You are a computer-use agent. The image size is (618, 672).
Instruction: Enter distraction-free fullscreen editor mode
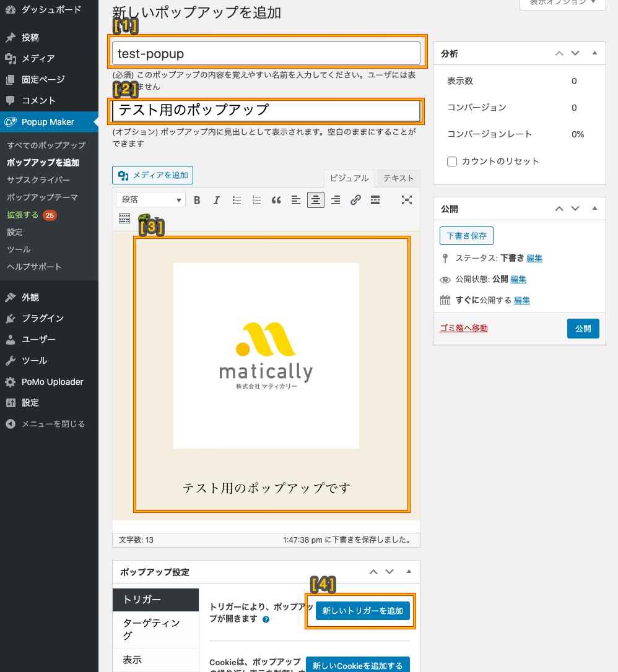[407, 200]
